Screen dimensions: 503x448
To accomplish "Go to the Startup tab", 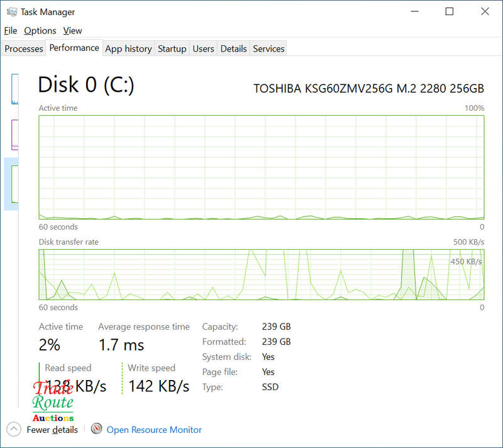I will point(172,48).
